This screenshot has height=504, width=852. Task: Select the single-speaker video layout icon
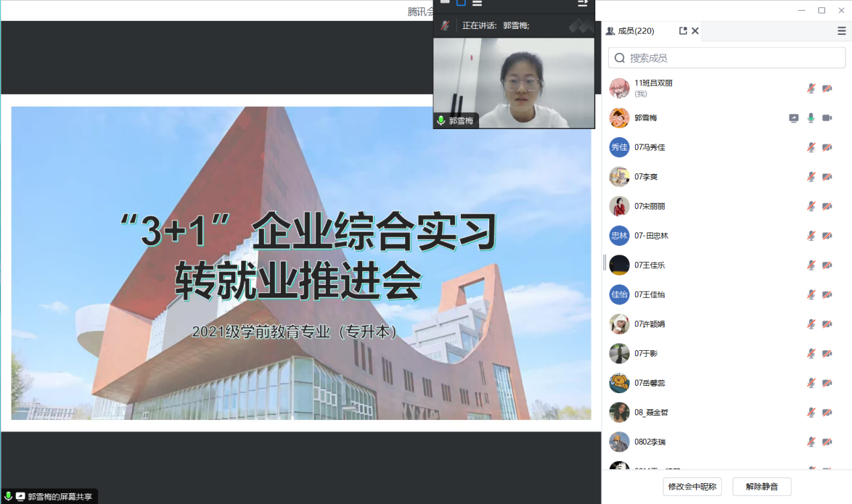[x=461, y=3]
